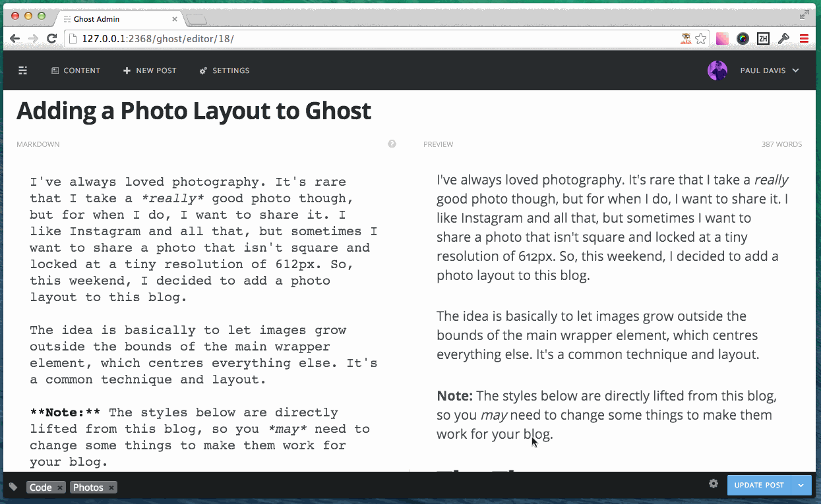Click the pink gradient extension icon
The width and height of the screenshot is (821, 504).
(x=722, y=39)
